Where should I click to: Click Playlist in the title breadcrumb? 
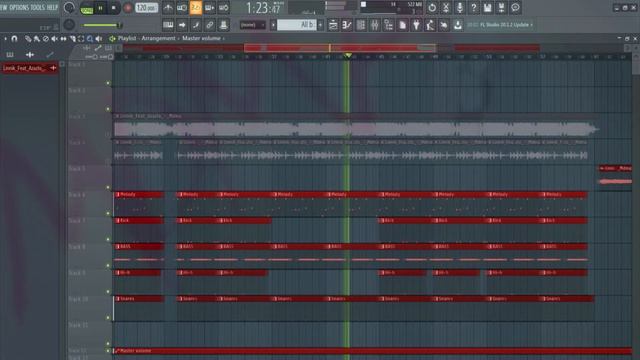click(x=127, y=38)
